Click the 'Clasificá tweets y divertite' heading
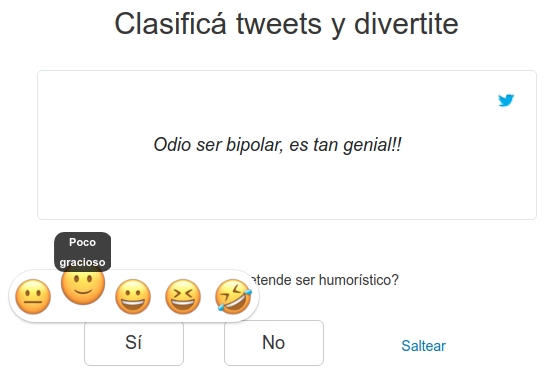Image resolution: width=550 pixels, height=375 pixels. click(x=286, y=24)
